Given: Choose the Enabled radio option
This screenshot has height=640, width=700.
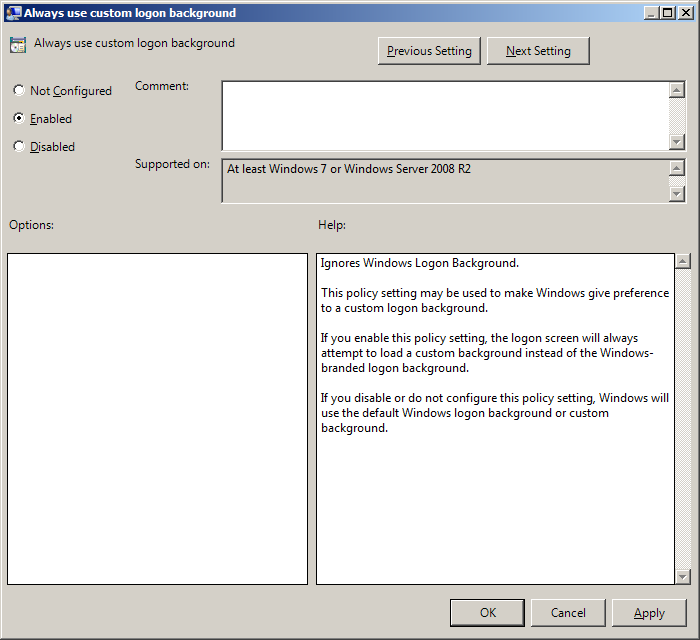Looking at the screenshot, I should click(x=19, y=118).
